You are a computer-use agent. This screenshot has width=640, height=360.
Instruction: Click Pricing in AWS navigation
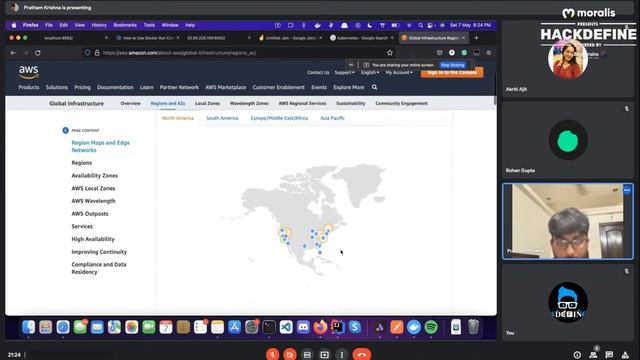click(82, 87)
